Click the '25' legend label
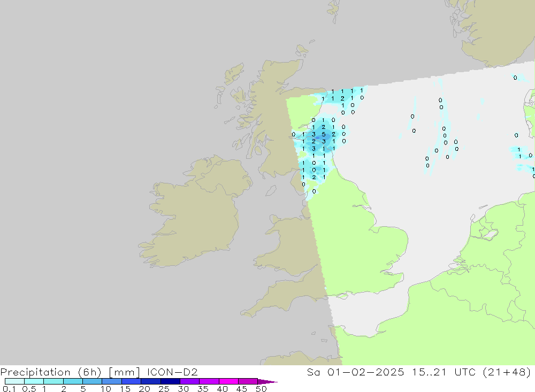The height and width of the screenshot is (392, 535). pos(164,389)
